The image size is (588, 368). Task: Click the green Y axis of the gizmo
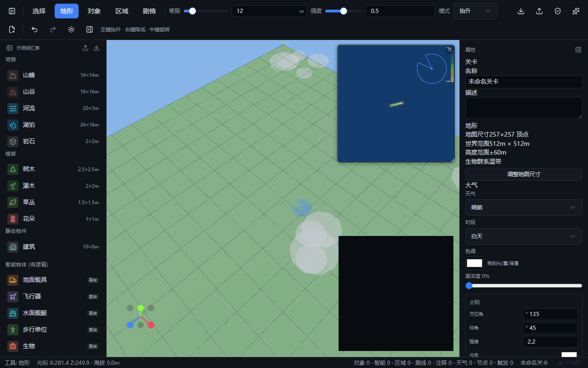pos(141,308)
